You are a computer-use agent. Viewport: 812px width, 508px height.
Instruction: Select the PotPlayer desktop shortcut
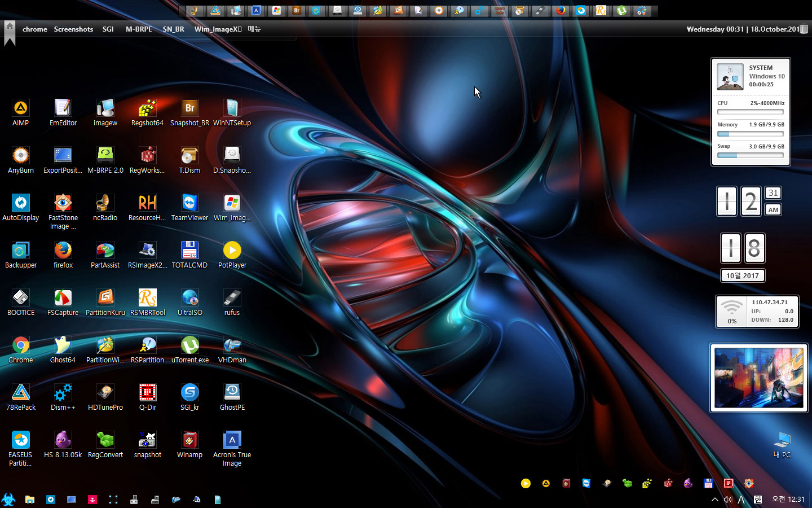pyautogui.click(x=232, y=255)
